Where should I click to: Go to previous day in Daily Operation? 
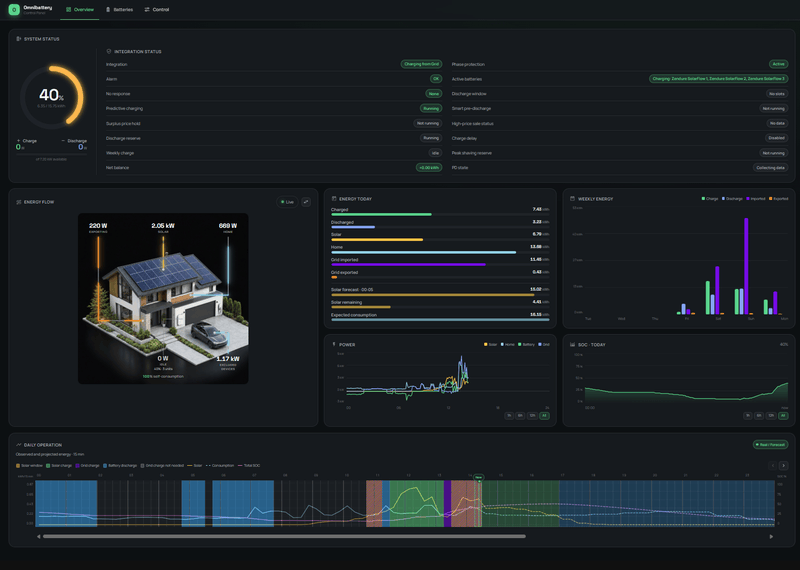772,465
